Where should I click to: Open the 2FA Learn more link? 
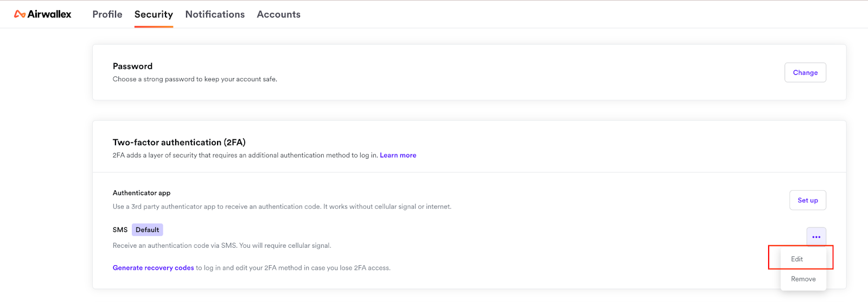point(398,155)
